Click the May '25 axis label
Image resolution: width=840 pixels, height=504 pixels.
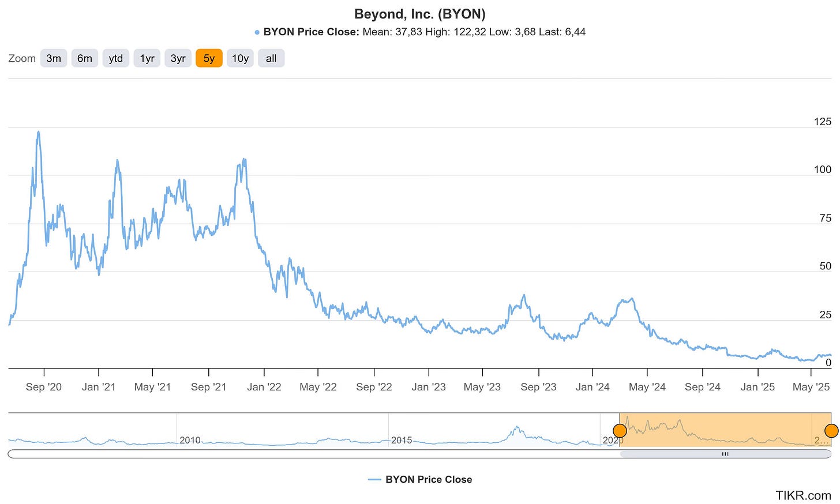click(x=811, y=387)
